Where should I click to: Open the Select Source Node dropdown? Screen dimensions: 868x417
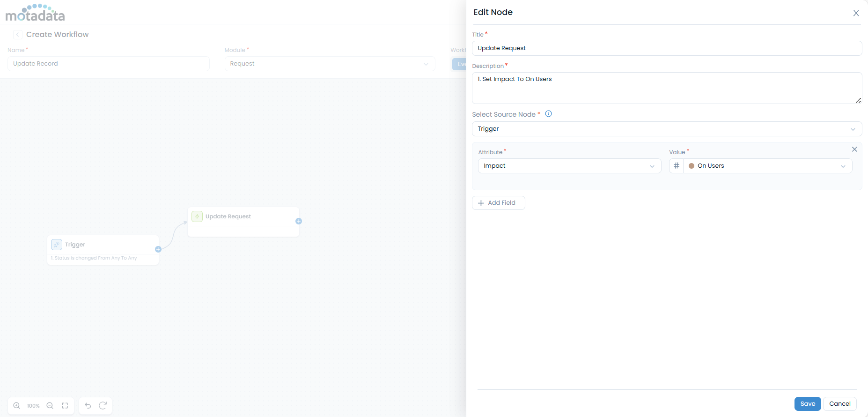667,129
